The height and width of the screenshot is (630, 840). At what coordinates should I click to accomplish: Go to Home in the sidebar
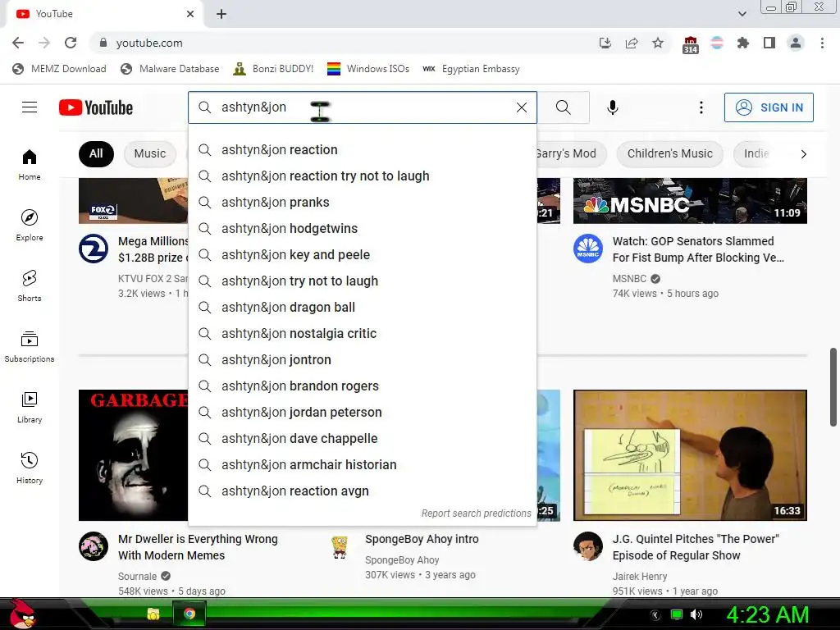[x=30, y=164]
